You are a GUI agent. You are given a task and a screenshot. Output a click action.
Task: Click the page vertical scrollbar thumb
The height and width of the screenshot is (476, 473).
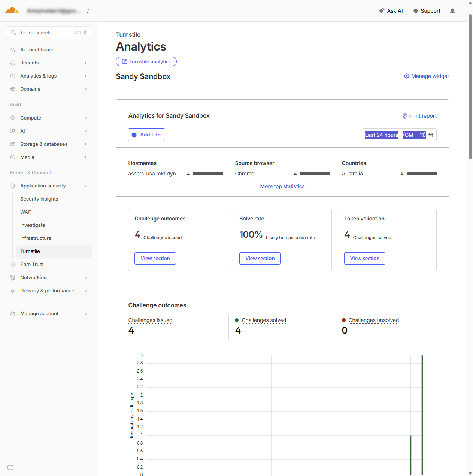pos(470,87)
